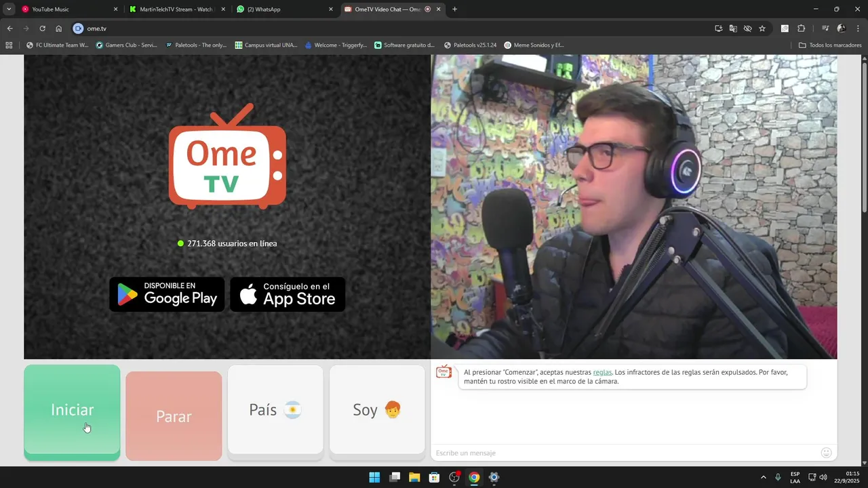
Task: Click the microphone tray icon
Action: (778, 477)
